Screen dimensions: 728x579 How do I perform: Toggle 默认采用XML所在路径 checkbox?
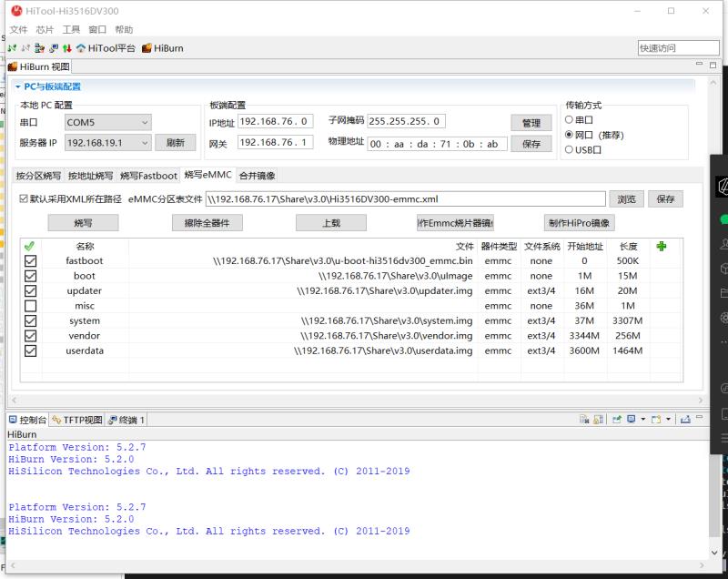[x=24, y=198]
